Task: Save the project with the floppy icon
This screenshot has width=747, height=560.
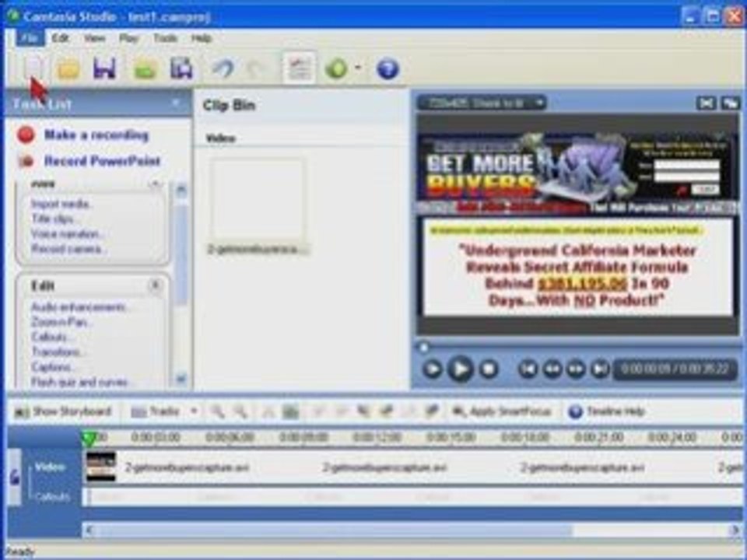Action: 104,68
